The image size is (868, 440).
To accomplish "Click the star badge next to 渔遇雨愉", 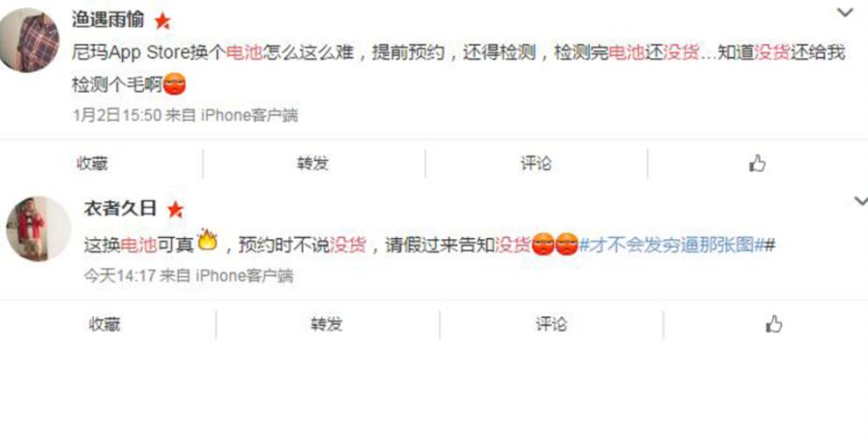I will tap(162, 21).
